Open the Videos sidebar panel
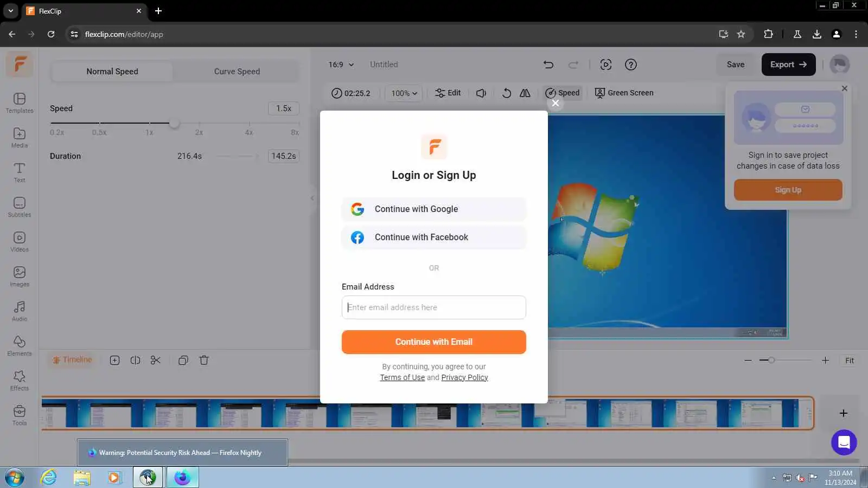The width and height of the screenshot is (868, 488). [20, 241]
